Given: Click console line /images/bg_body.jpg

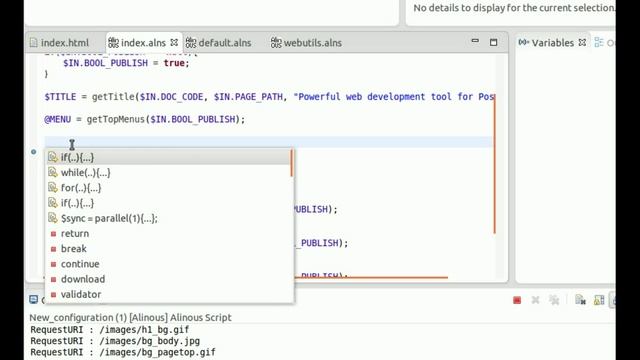Looking at the screenshot, I should click(x=115, y=341).
